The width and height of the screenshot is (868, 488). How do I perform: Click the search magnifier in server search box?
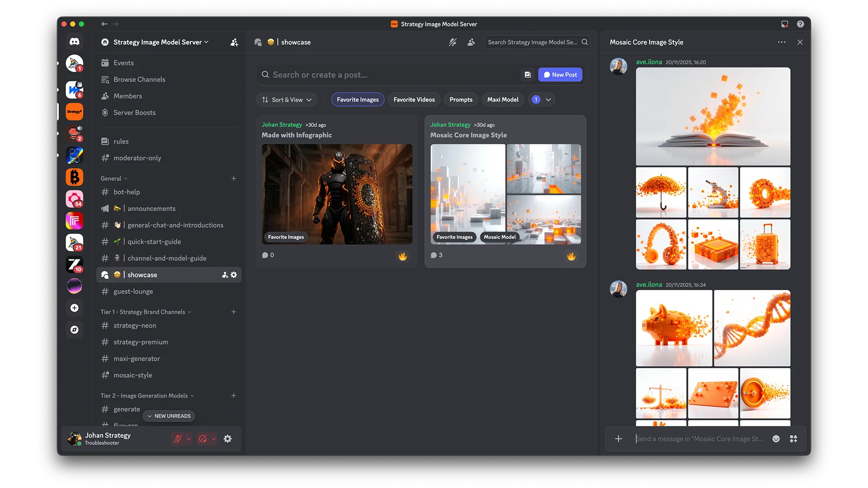coord(585,42)
